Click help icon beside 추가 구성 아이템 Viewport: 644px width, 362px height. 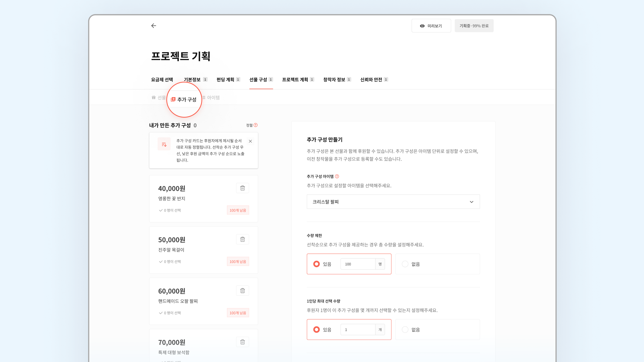[x=337, y=176]
